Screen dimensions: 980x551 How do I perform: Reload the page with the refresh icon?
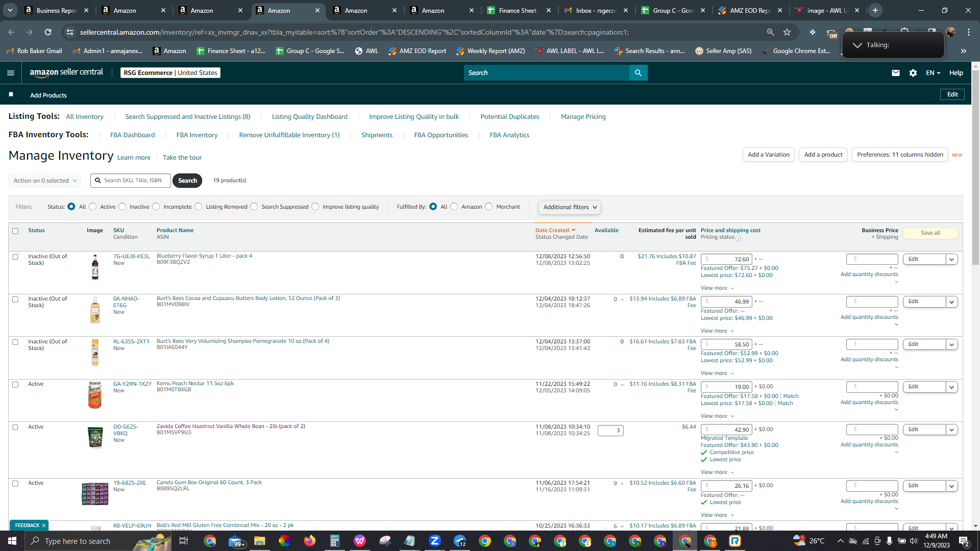(48, 32)
